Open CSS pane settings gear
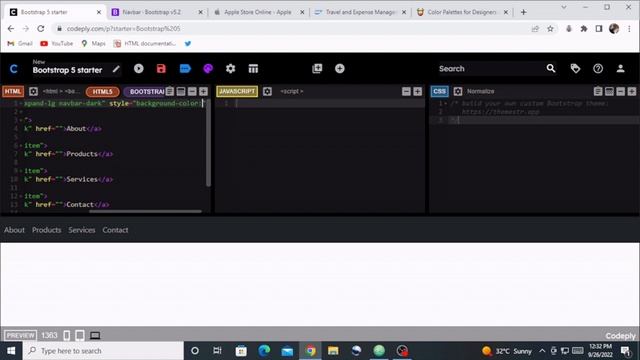This screenshot has width=640, height=360. [x=458, y=91]
